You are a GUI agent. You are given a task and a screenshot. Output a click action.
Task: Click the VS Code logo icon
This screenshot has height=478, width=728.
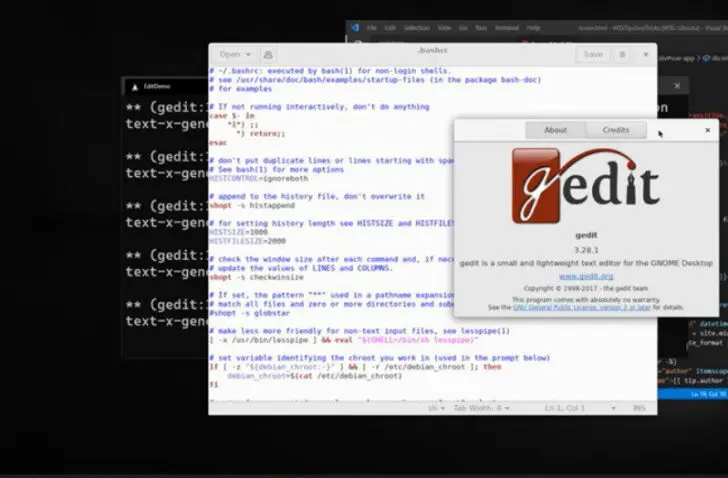(355, 27)
